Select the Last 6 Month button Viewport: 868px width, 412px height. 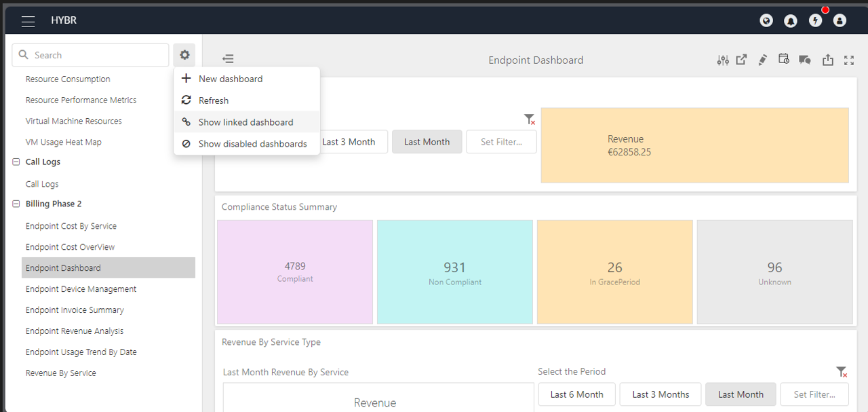point(577,394)
